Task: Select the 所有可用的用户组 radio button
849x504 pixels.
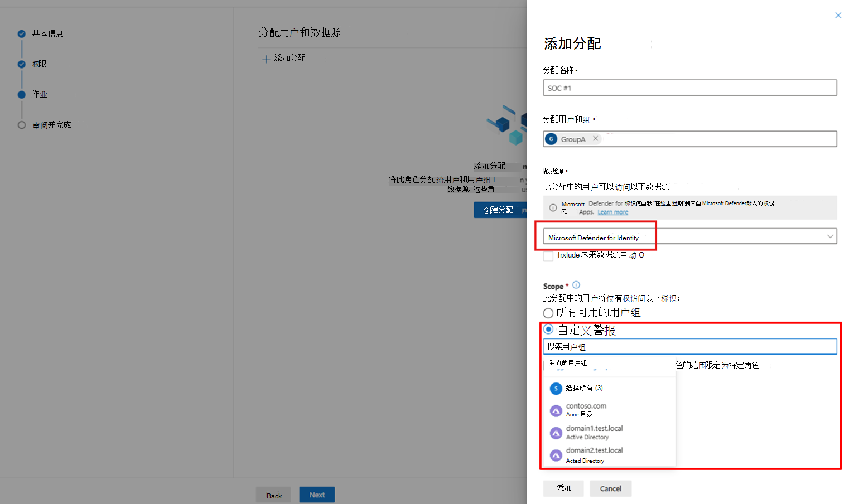Action: (548, 313)
